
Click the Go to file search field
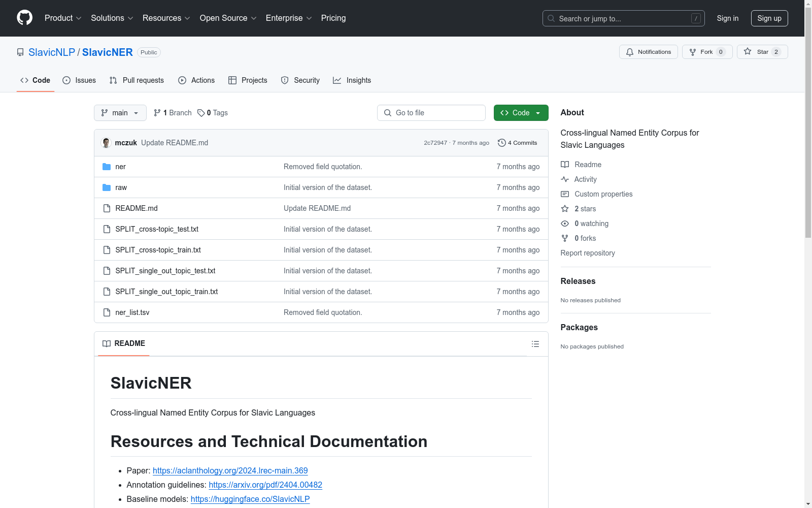(x=431, y=113)
